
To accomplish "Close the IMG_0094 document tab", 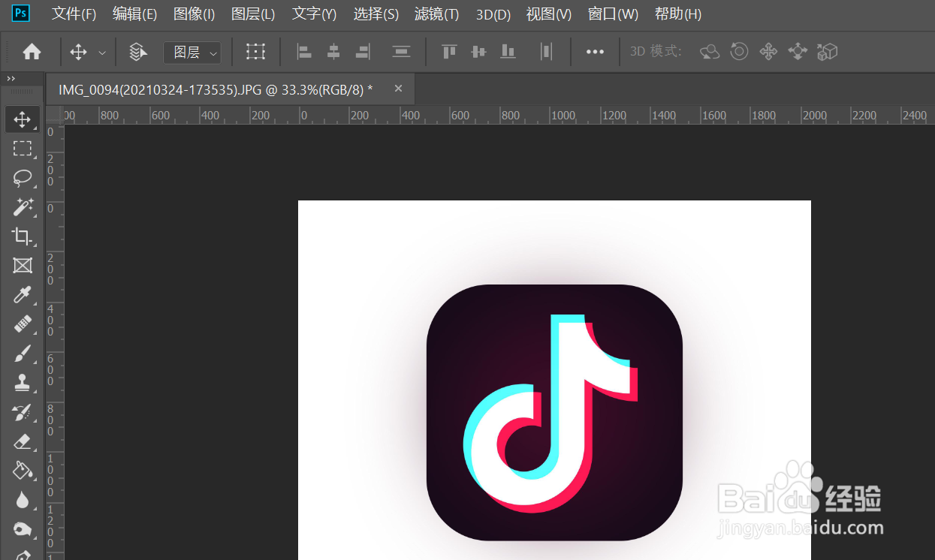I will tap(398, 89).
